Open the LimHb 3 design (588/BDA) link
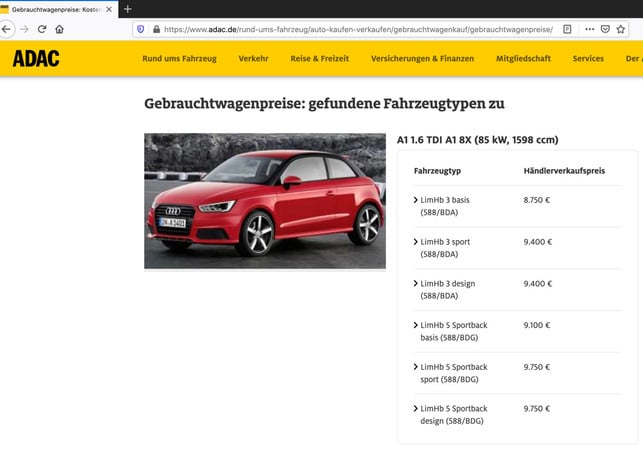 (x=447, y=289)
